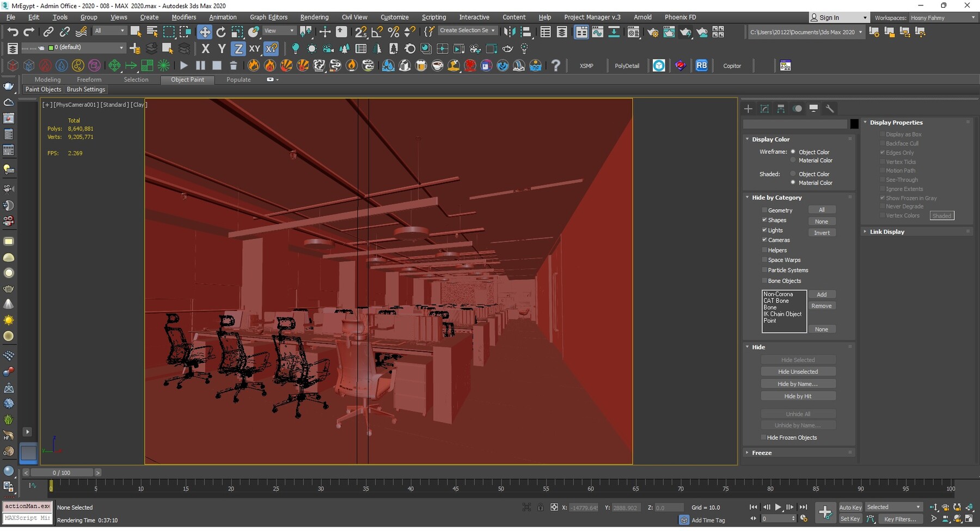This screenshot has width=980, height=531.
Task: Switch to the Populate ribbon tab
Action: (238, 80)
